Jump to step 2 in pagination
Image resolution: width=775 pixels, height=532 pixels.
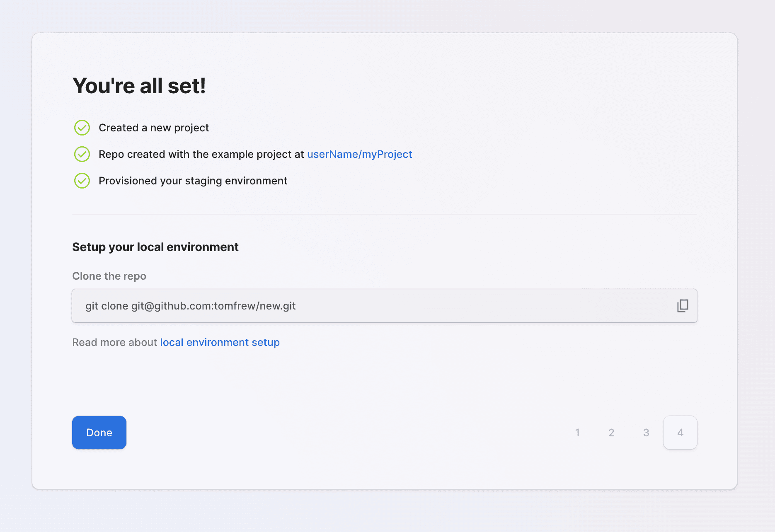point(611,433)
